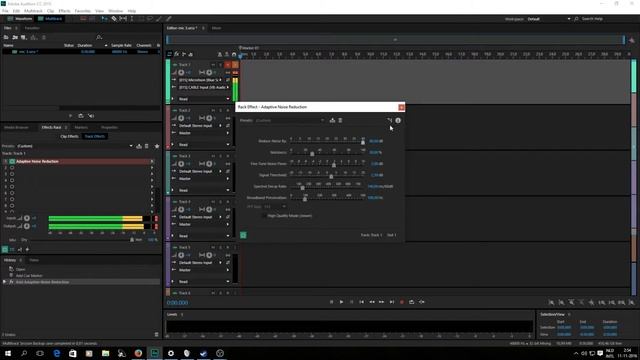
Task: Open Track 2 Master output dropdown
Action: pyautogui.click(x=203, y=133)
